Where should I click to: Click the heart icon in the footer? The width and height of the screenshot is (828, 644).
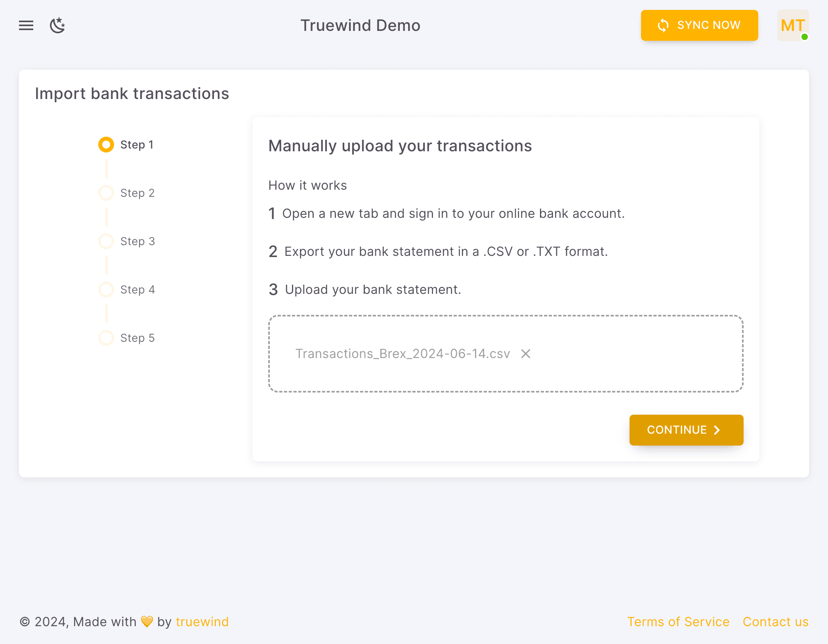(x=147, y=621)
